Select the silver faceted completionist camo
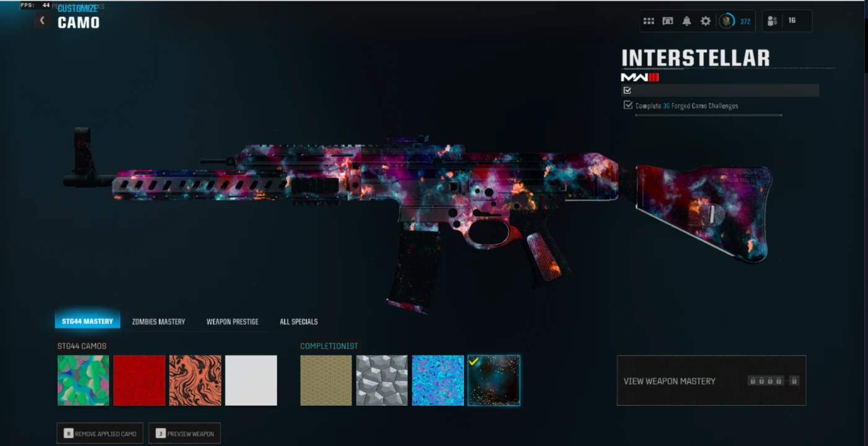 click(x=382, y=380)
